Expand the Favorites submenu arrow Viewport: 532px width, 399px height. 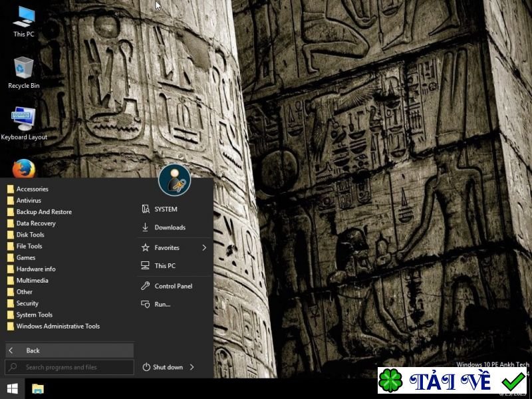204,247
